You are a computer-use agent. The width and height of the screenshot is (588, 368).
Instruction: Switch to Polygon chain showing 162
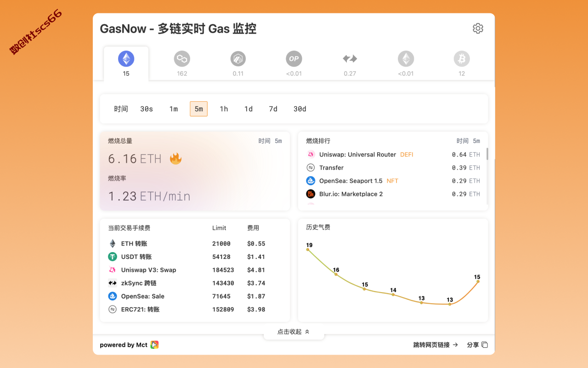pyautogui.click(x=182, y=63)
